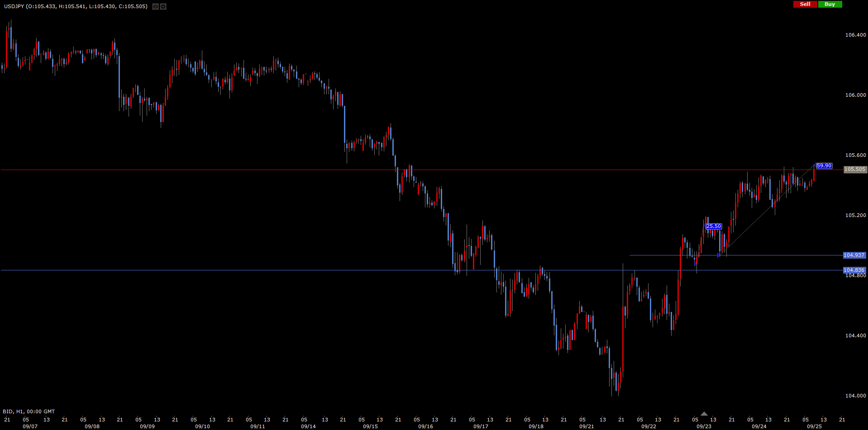
Task: Click the BID, H1 timeframe label
Action: point(29,411)
